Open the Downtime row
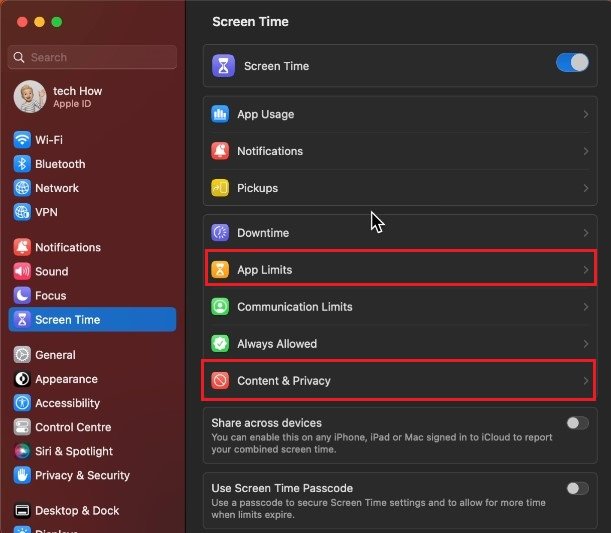This screenshot has height=533, width=611. pyautogui.click(x=400, y=233)
